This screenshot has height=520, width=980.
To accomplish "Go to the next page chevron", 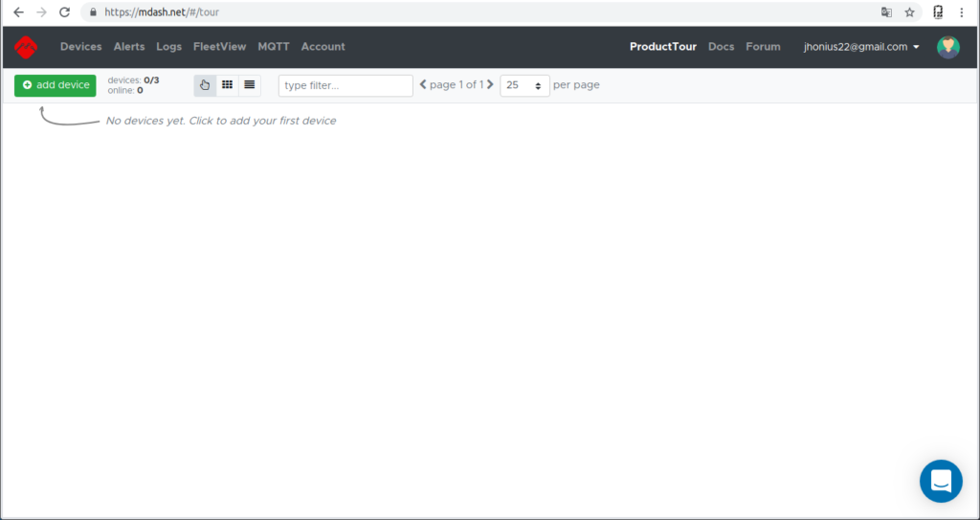I will pos(490,84).
